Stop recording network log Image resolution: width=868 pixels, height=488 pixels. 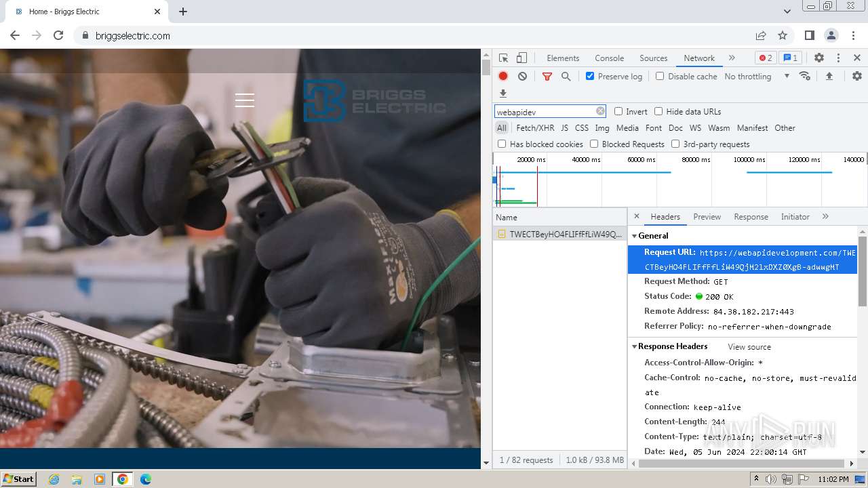pyautogui.click(x=503, y=77)
